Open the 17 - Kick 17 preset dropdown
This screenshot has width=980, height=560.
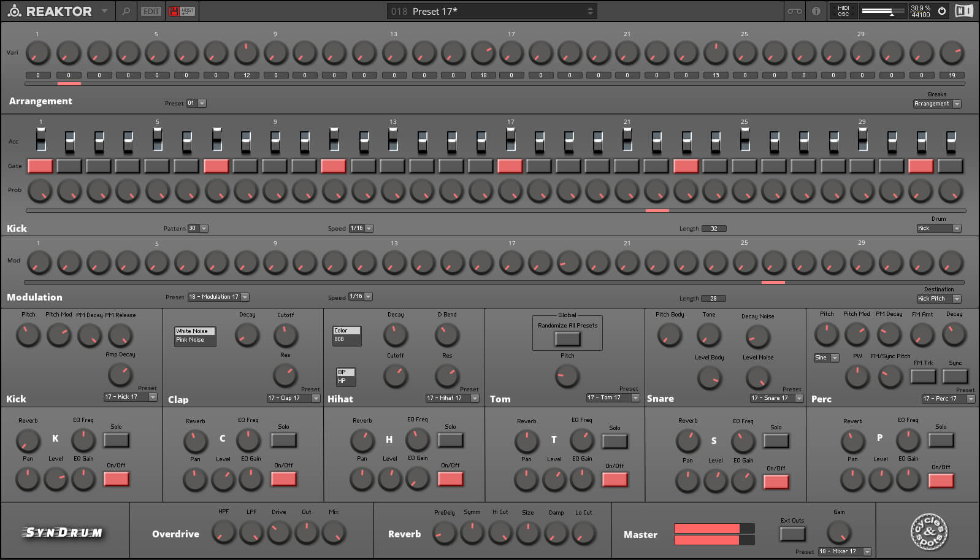click(131, 397)
